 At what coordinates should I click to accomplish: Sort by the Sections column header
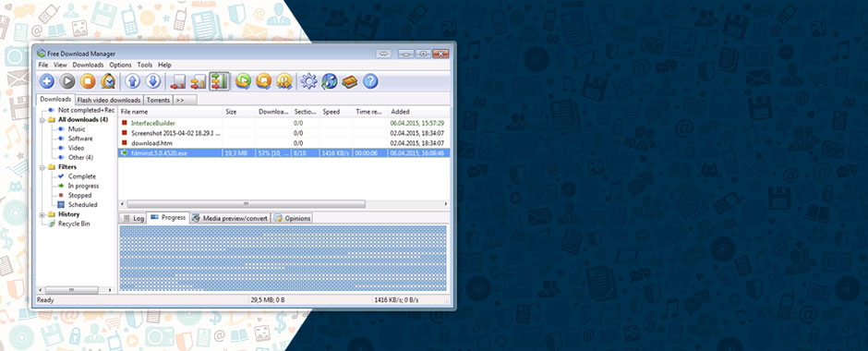(x=305, y=112)
